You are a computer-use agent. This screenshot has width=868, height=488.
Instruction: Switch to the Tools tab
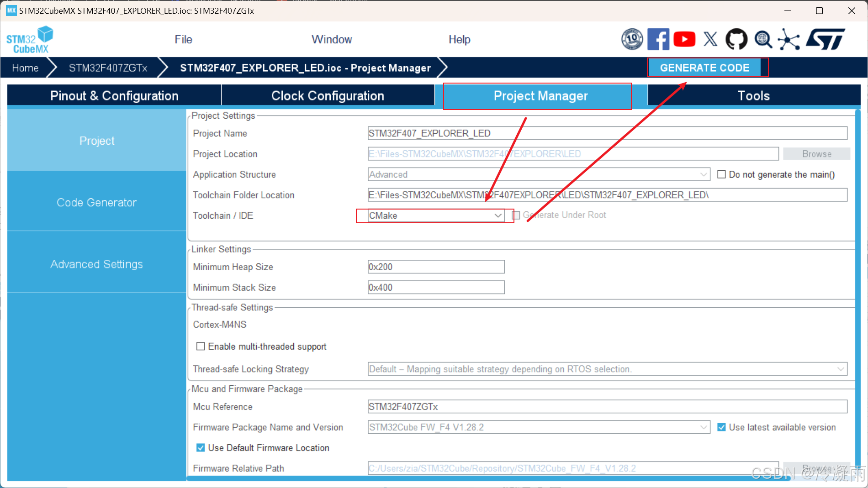[x=754, y=95]
